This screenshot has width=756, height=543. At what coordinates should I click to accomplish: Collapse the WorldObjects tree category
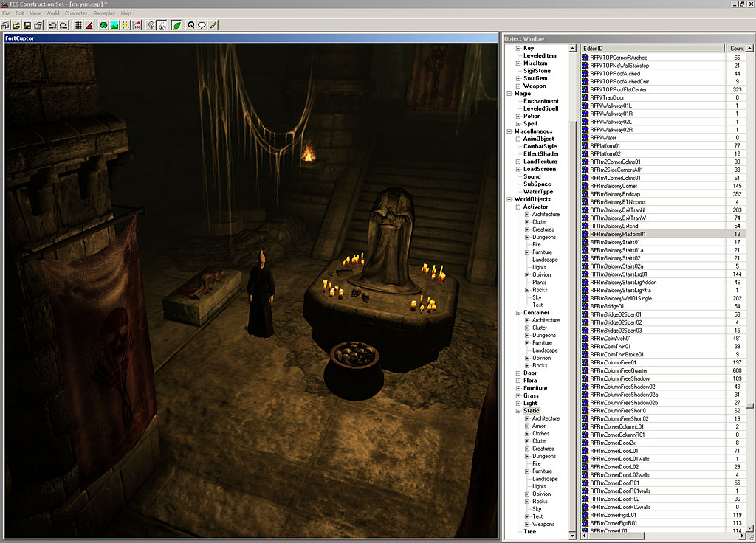click(509, 199)
